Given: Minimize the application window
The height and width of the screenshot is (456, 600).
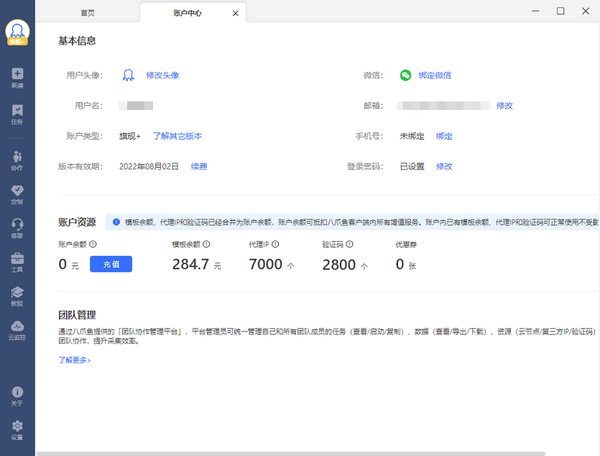Looking at the screenshot, I should coord(535,11).
